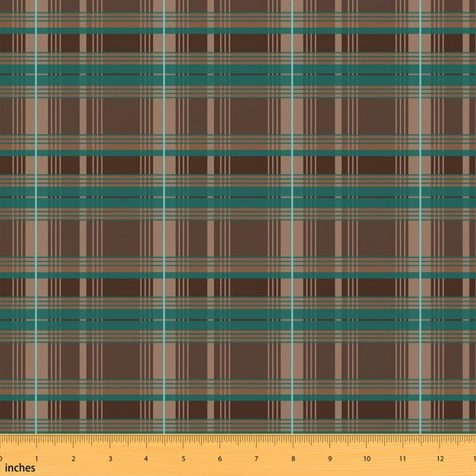Click the ruler's number 9
The height and width of the screenshot is (476, 476).
click(330, 459)
